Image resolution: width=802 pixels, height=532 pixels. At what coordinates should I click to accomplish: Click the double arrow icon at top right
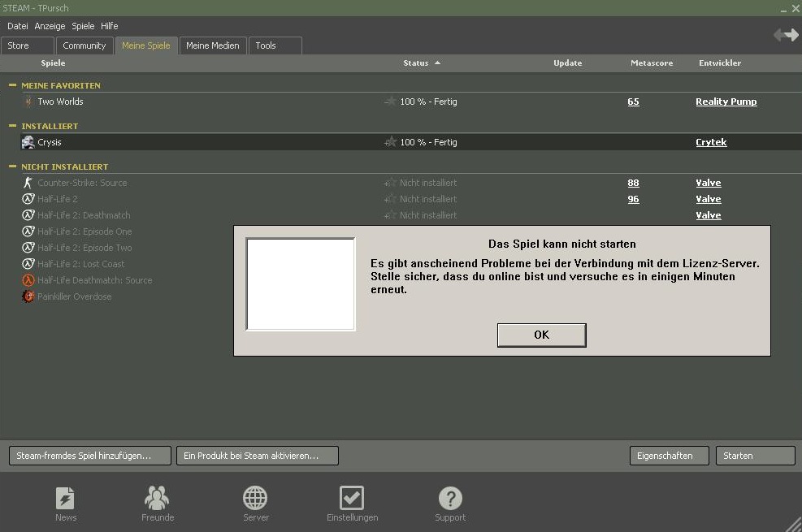click(786, 35)
